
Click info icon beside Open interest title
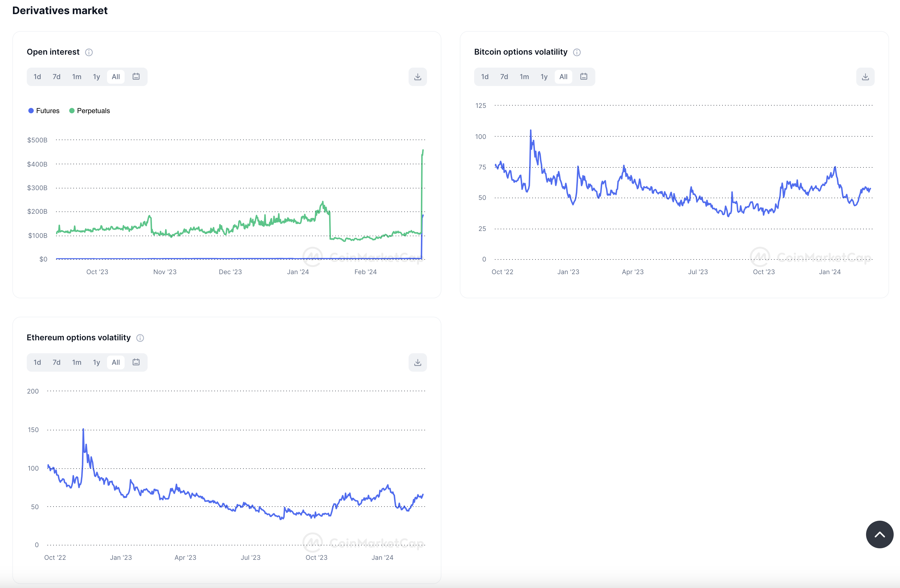(x=89, y=52)
